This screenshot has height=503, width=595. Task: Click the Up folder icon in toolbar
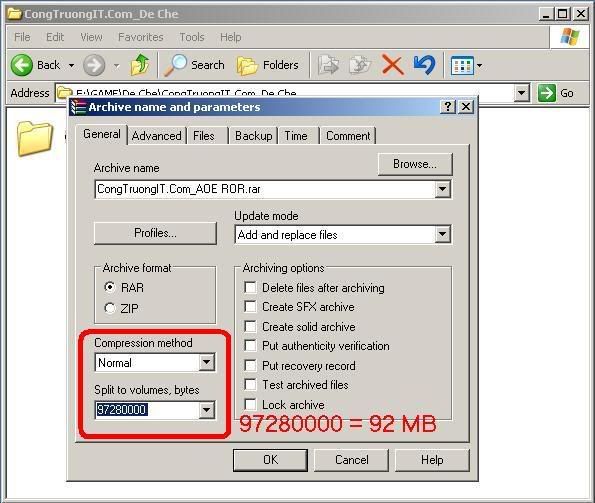click(140, 65)
